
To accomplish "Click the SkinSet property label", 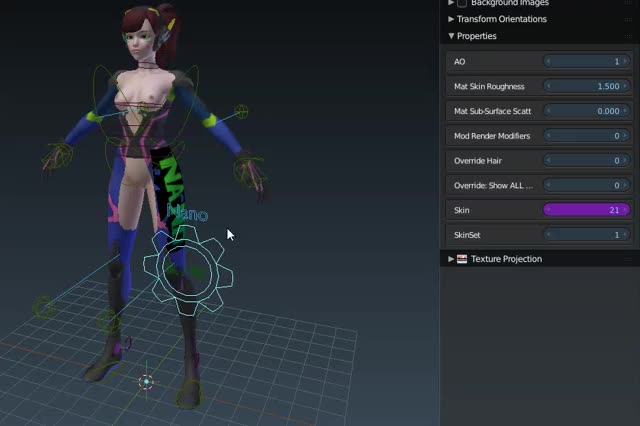I will click(467, 235).
